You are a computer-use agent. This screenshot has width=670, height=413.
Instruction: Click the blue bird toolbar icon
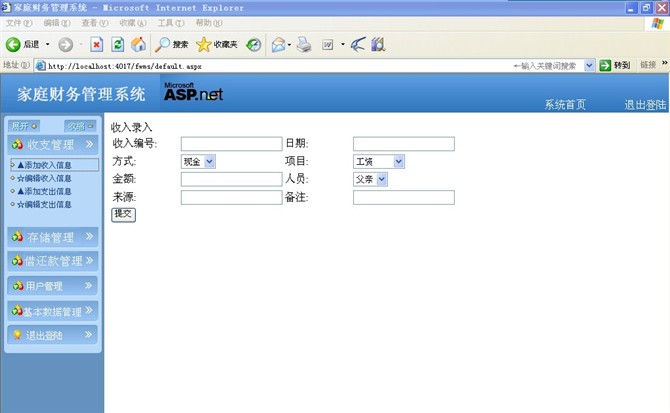tap(358, 44)
